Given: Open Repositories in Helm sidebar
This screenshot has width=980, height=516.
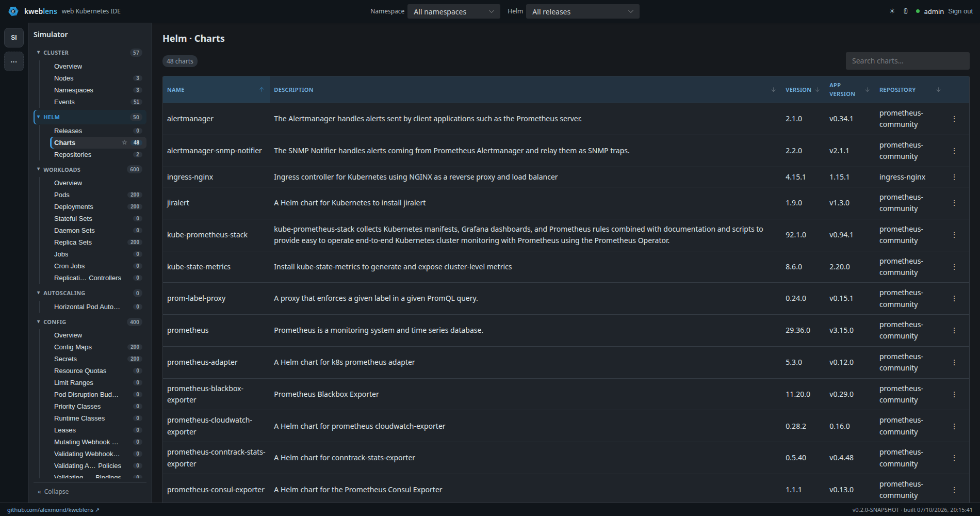Looking at the screenshot, I should 97,155.
